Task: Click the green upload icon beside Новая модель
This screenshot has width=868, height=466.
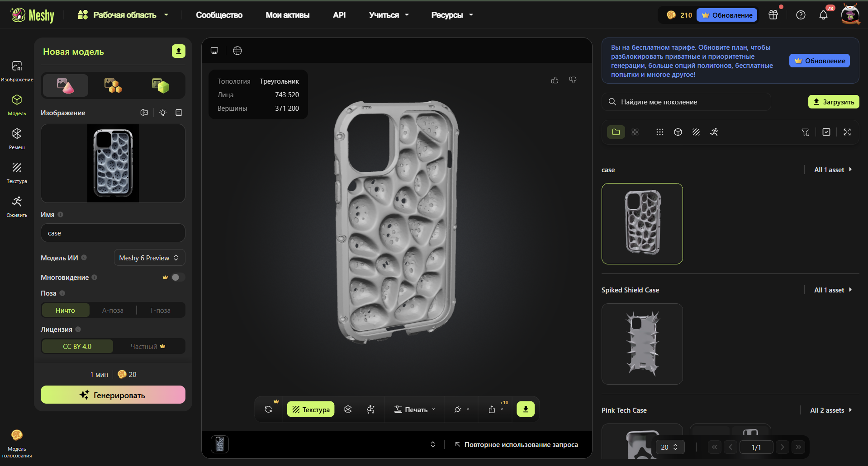Action: [x=179, y=51]
